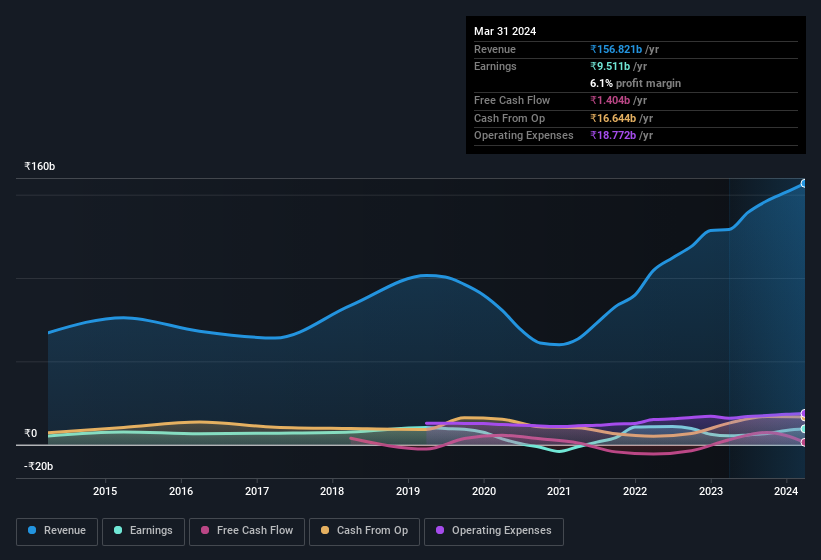Click the Operating Expenses label in tooltip
This screenshot has height=560, width=821.
pos(524,136)
